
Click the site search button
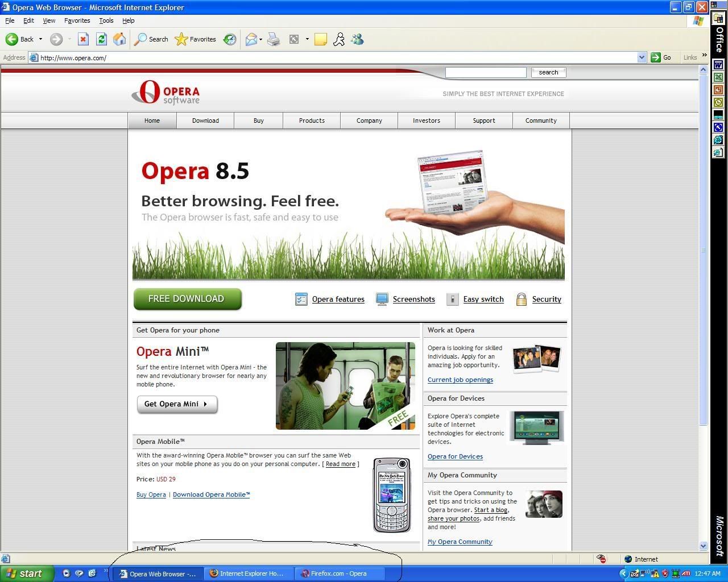click(x=548, y=72)
